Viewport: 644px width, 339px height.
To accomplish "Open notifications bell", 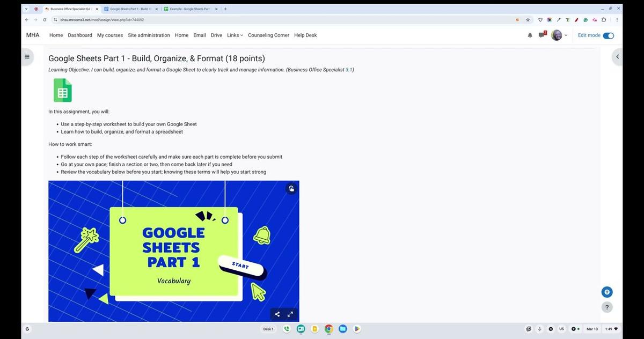I will pos(530,35).
